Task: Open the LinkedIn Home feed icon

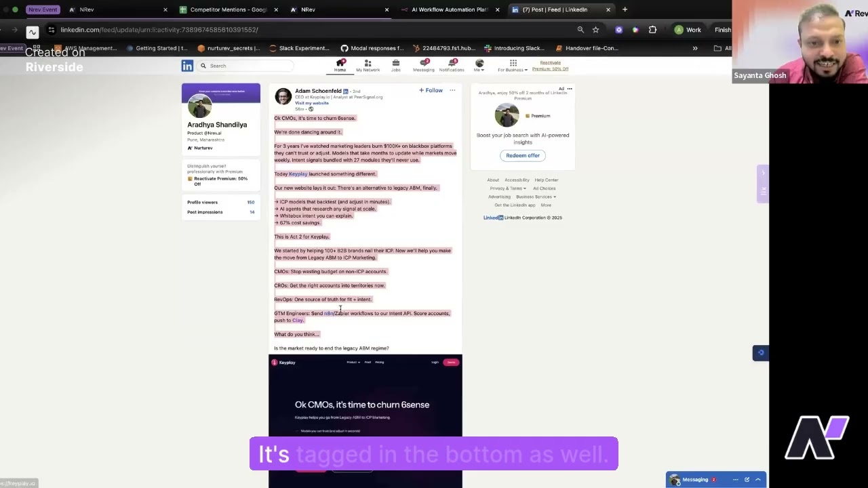Action: click(x=340, y=66)
